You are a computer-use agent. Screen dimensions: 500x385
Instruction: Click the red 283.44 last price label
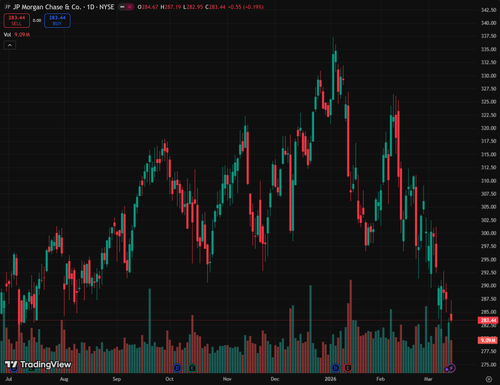488,320
